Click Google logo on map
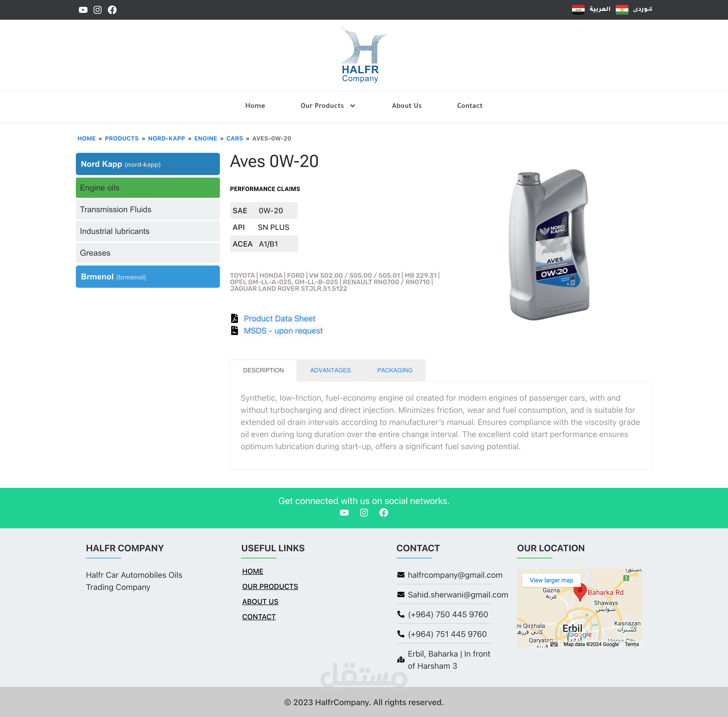This screenshot has width=728, height=717. [580, 635]
